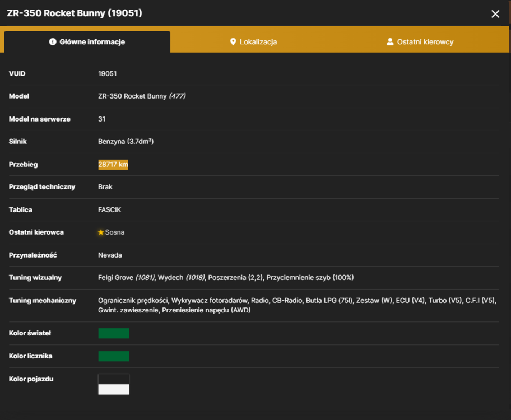Click the Przynależność value Nevada

coord(110,255)
